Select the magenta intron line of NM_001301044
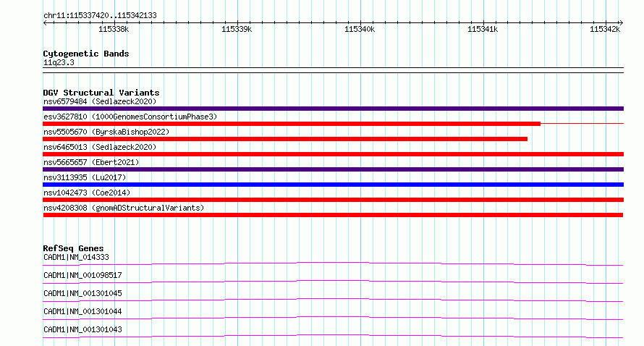 [x=333, y=317]
